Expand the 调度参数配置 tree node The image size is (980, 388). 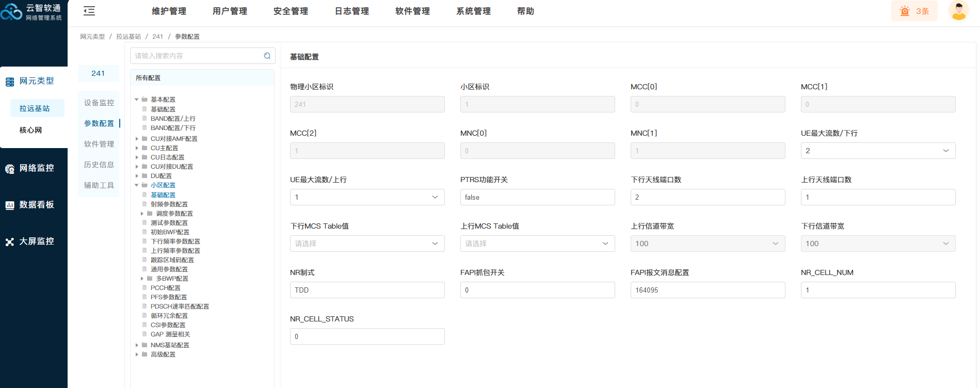tap(142, 214)
